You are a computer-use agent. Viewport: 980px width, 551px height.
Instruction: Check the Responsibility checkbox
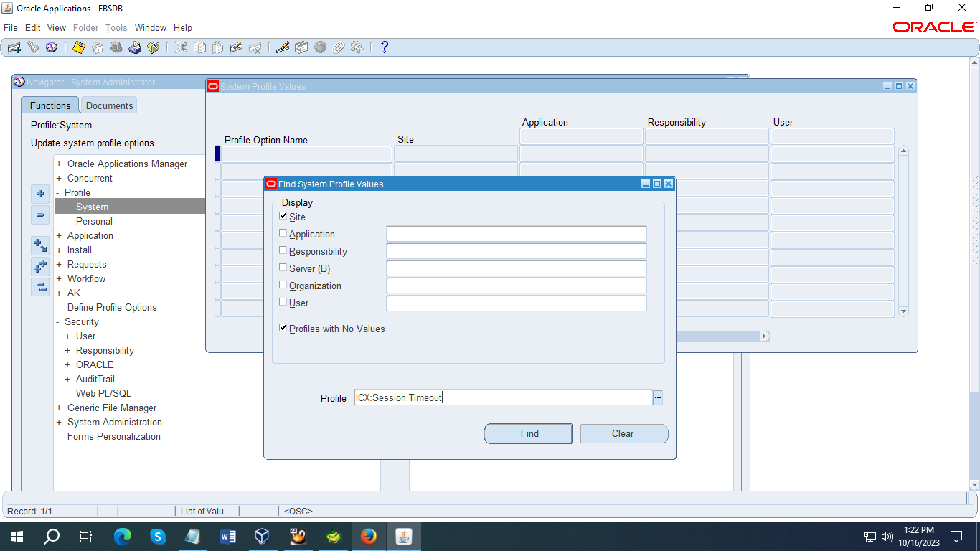point(283,250)
